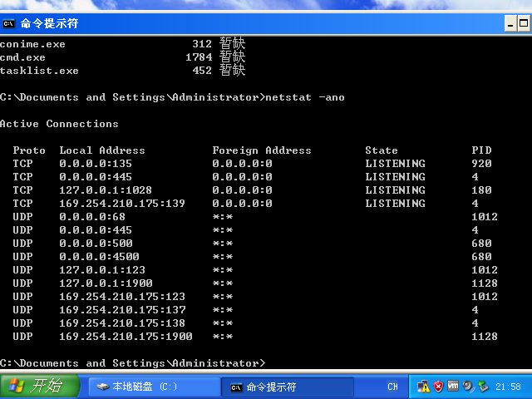Click the PID 1784 of cmd.exe
The width and height of the screenshot is (532, 399).
199,57
